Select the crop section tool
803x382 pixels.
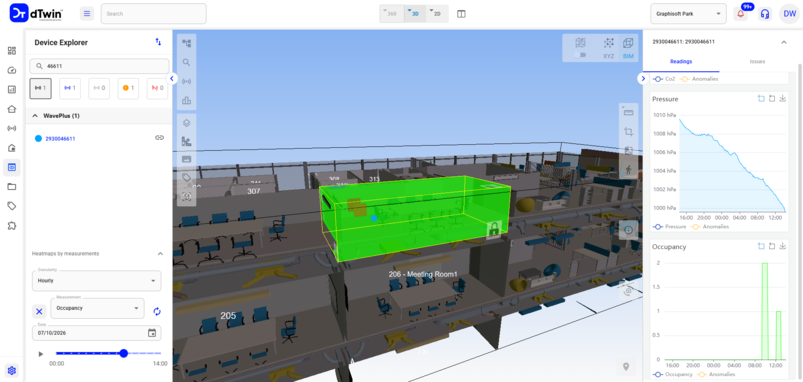pos(628,132)
